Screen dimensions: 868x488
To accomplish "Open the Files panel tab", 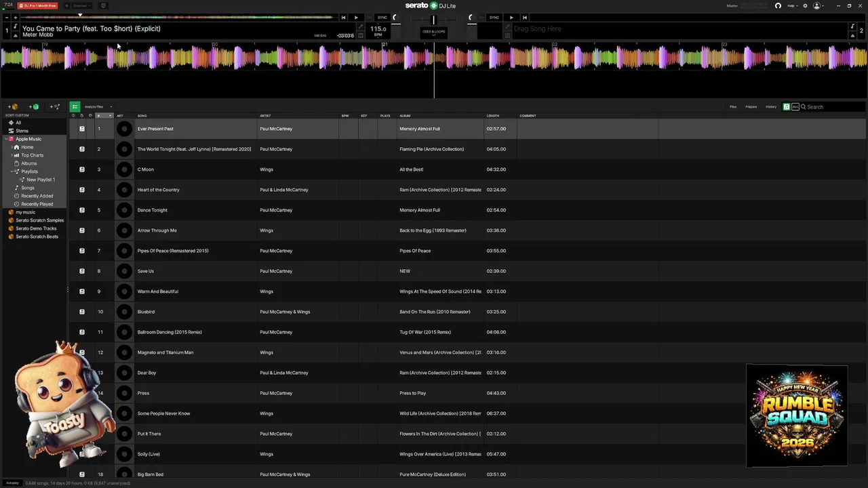I will pyautogui.click(x=733, y=106).
